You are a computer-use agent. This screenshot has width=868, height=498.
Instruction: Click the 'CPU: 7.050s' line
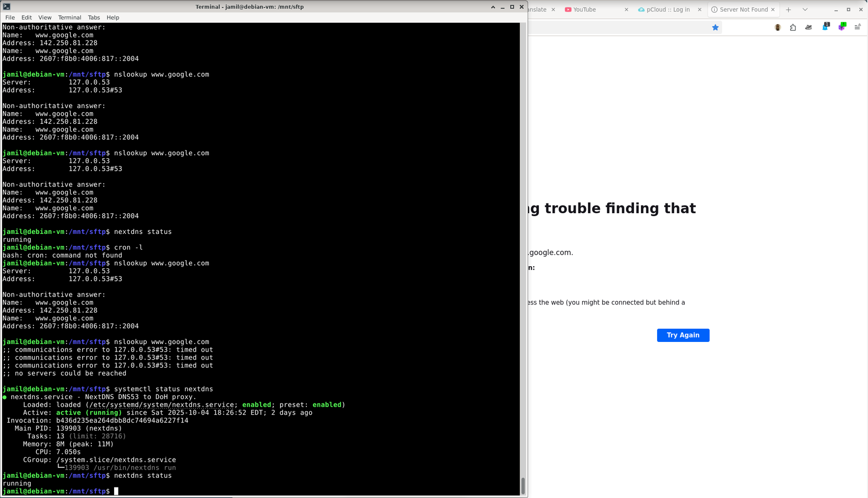click(x=58, y=452)
